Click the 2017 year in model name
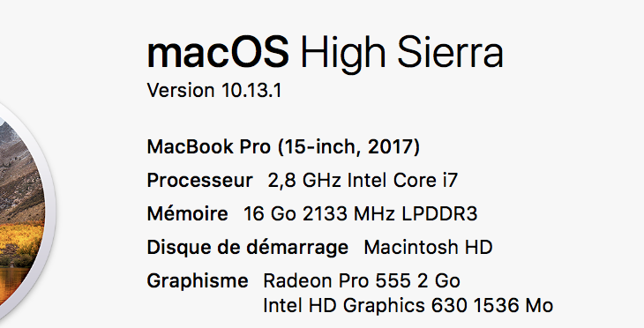 (390, 146)
